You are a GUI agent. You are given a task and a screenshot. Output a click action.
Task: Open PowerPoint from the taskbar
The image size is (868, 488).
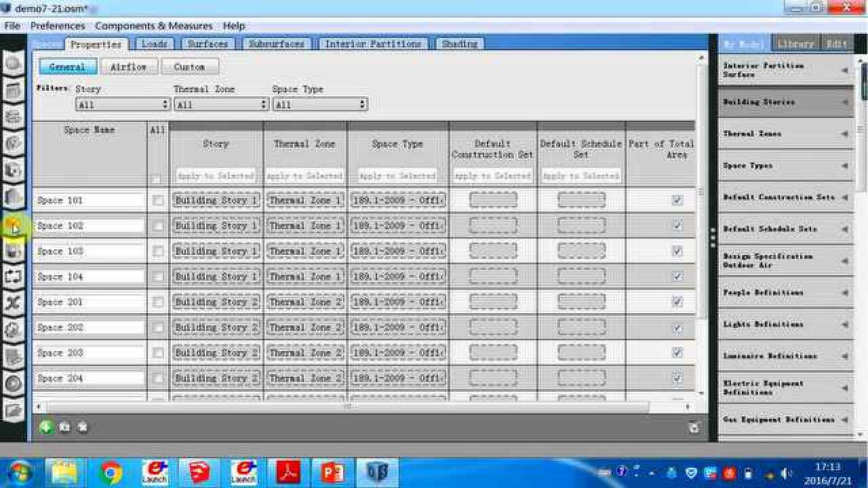coord(332,472)
